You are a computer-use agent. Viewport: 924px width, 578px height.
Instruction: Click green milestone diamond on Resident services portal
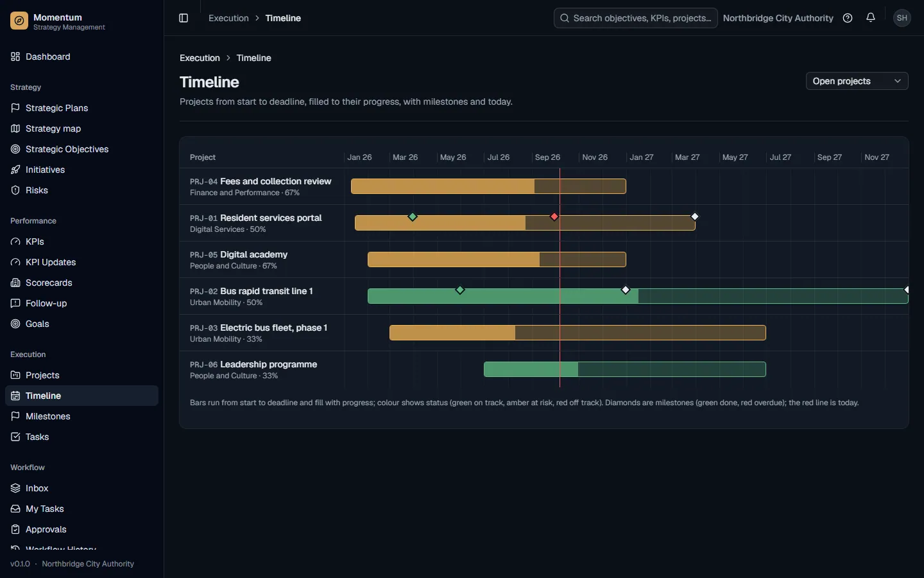[413, 217]
